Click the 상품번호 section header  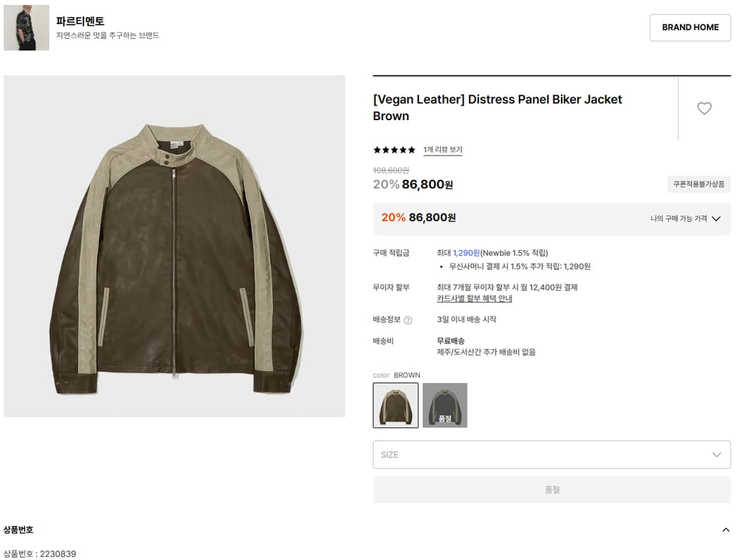click(18, 530)
